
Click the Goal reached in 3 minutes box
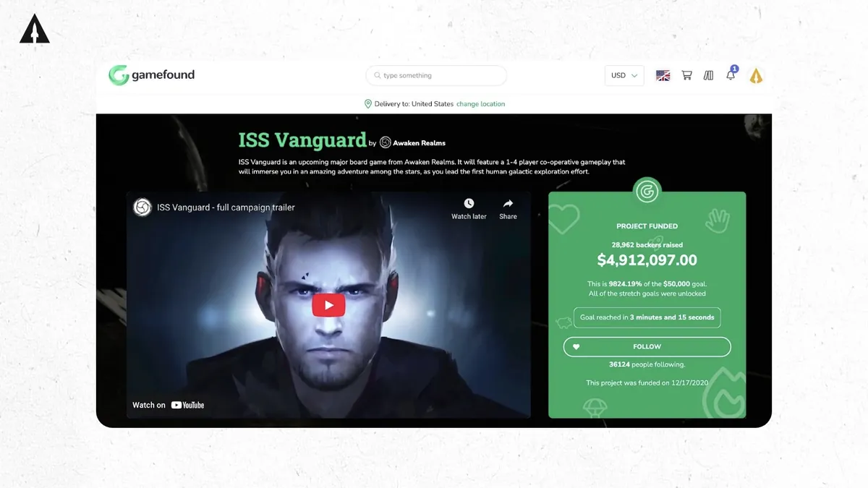[x=647, y=317]
